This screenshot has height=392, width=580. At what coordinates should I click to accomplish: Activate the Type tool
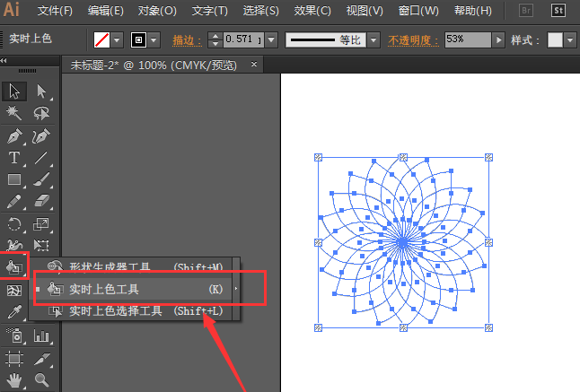click(x=13, y=159)
